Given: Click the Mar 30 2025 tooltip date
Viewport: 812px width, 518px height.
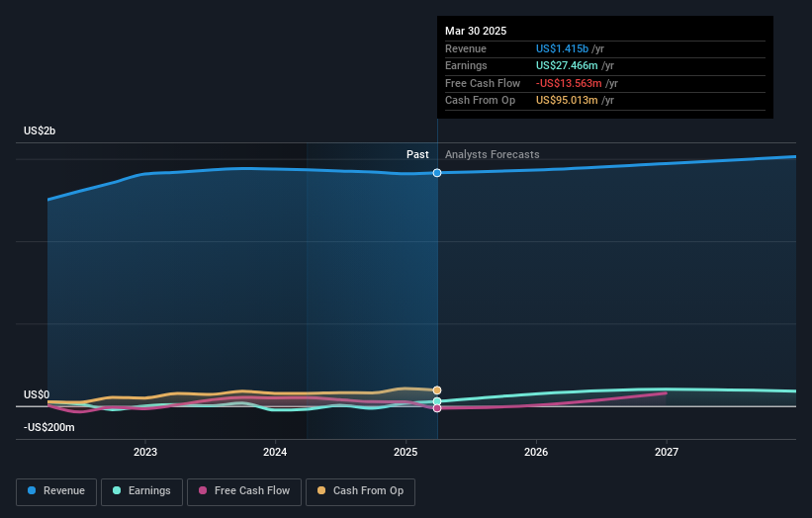Looking at the screenshot, I should click(x=476, y=31).
